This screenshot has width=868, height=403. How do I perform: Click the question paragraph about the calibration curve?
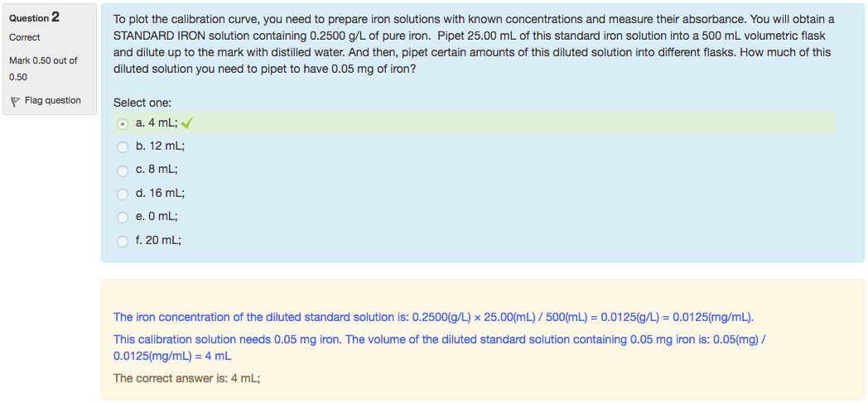pos(473,44)
